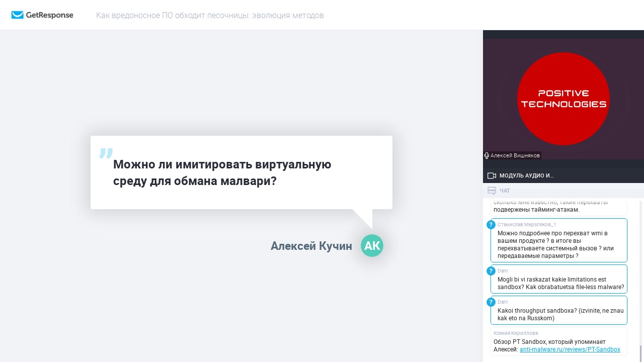Click the name Алексей Кучин under the quote
Screen dimensions: 644x362
coord(311,246)
